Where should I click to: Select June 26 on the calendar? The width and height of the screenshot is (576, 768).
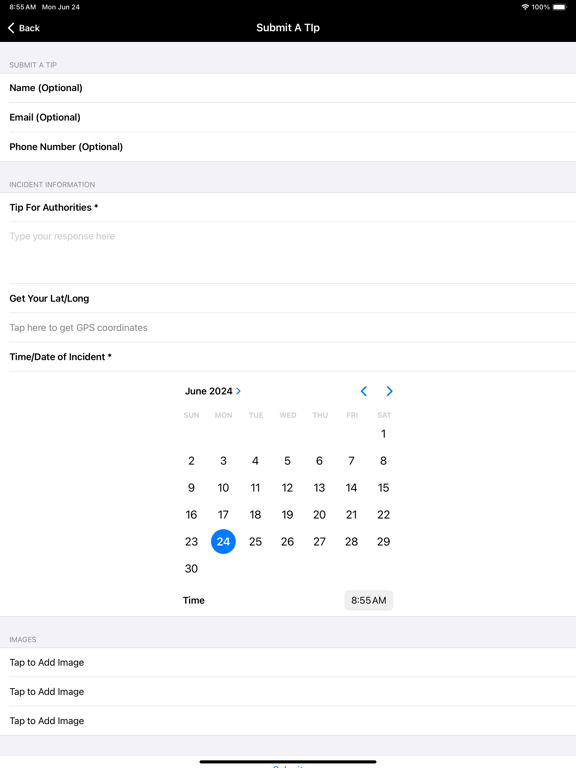tap(288, 542)
